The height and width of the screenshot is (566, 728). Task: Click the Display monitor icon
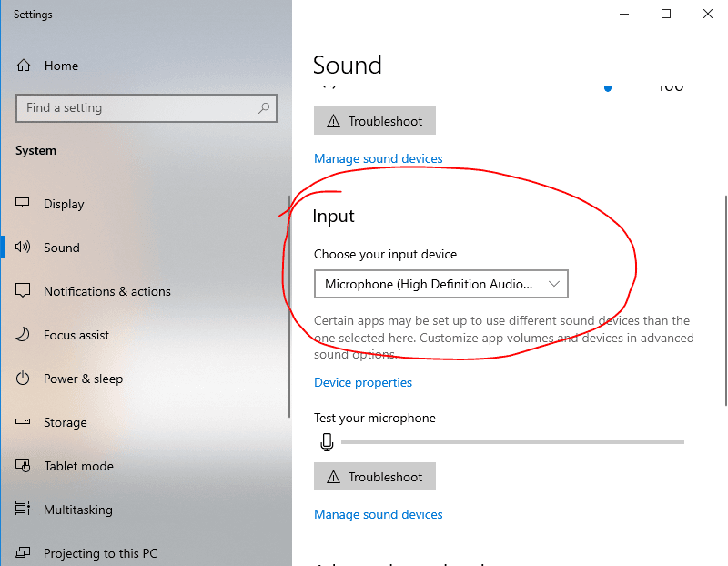click(x=22, y=203)
